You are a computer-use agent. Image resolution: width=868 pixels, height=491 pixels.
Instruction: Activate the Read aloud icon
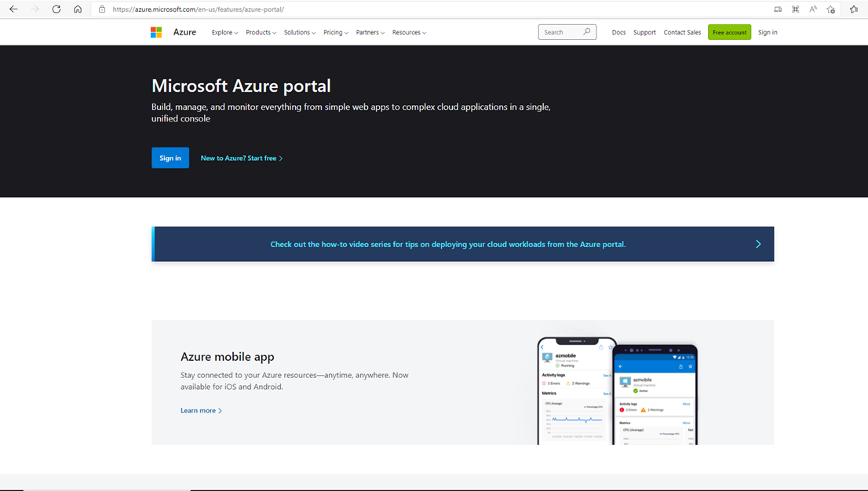(812, 9)
